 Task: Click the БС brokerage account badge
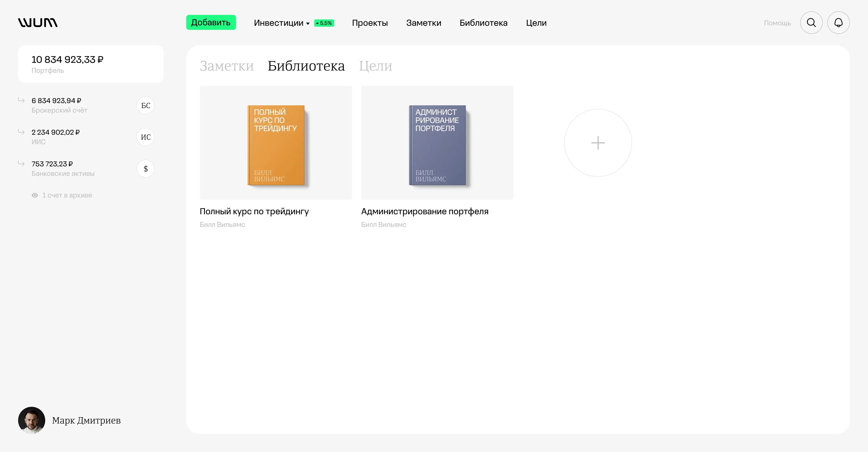(146, 105)
